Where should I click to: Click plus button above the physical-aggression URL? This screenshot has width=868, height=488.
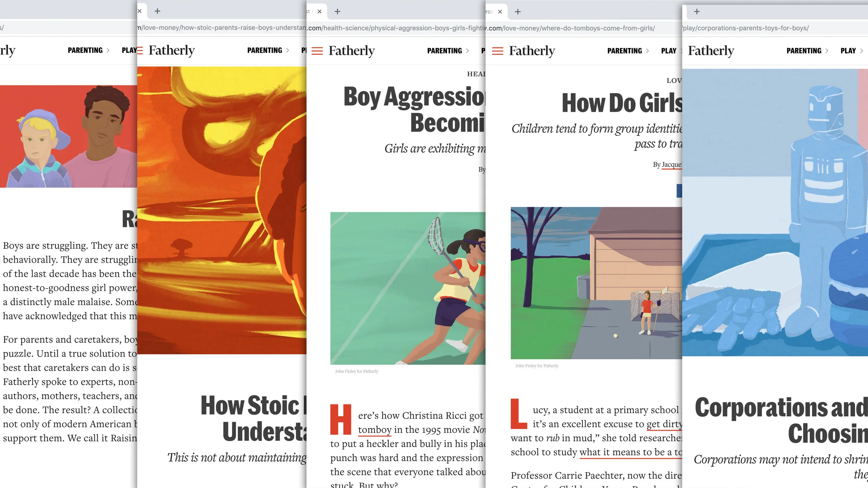(x=337, y=11)
